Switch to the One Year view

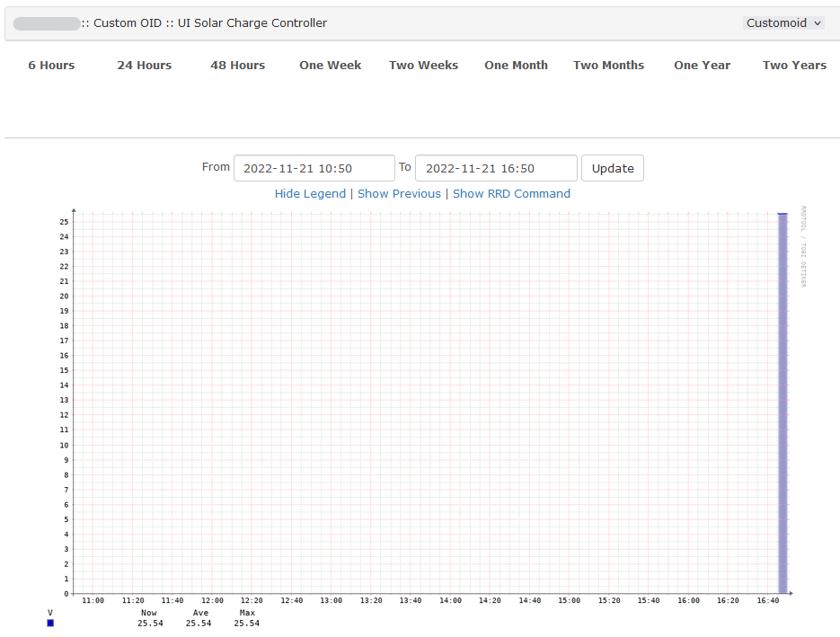[702, 65]
